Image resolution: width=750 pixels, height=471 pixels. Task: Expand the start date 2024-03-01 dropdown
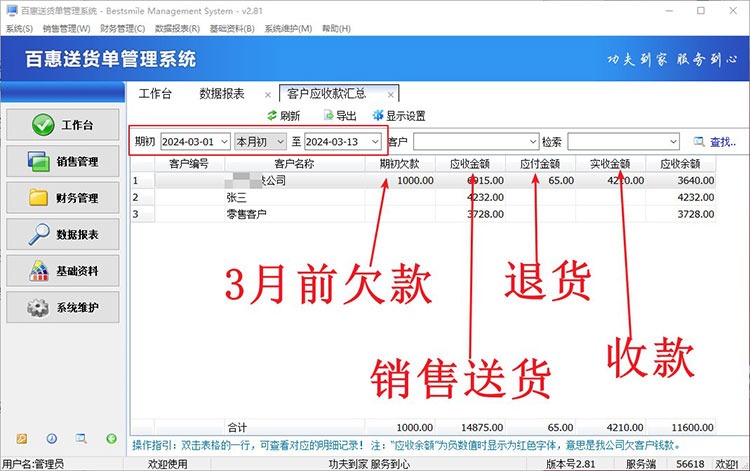224,142
